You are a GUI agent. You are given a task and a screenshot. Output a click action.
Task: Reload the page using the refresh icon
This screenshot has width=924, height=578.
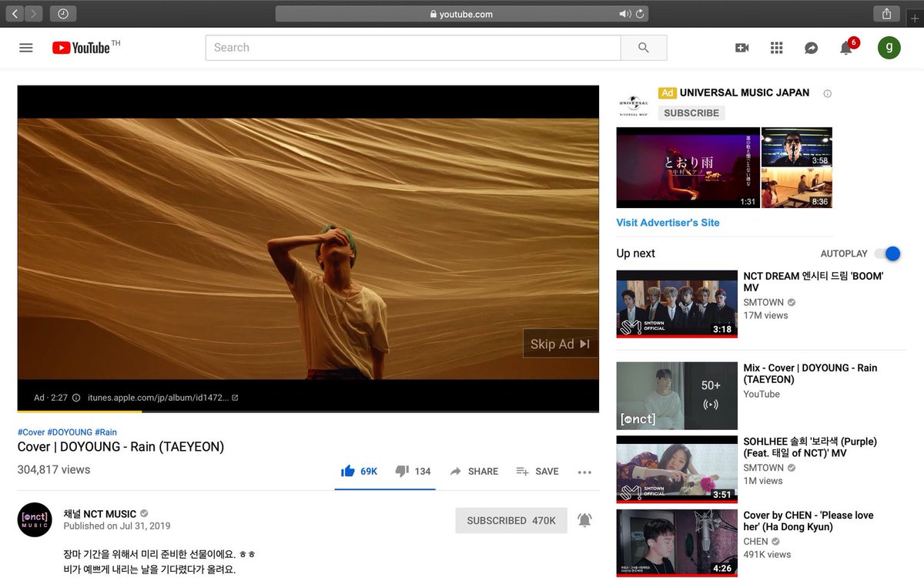point(640,14)
